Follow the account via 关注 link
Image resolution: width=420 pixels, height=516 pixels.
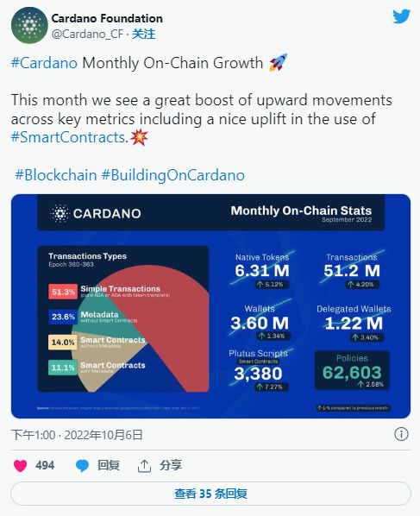click(144, 34)
